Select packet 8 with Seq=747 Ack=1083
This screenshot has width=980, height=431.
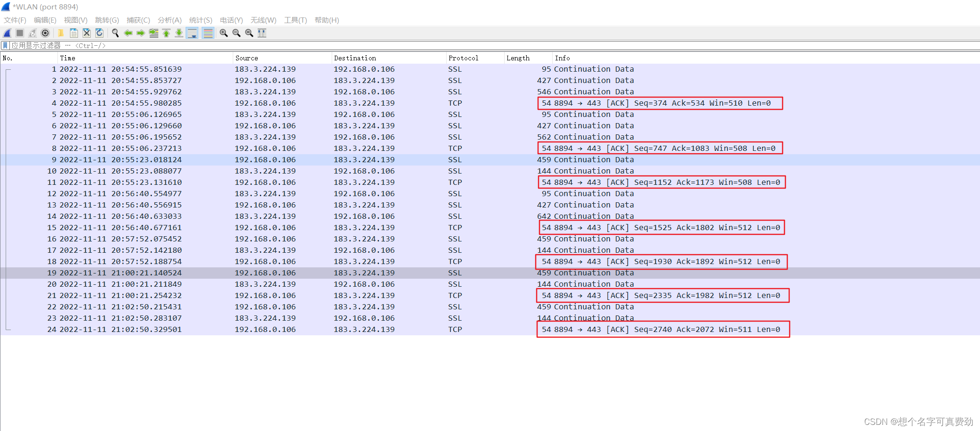(x=490, y=149)
